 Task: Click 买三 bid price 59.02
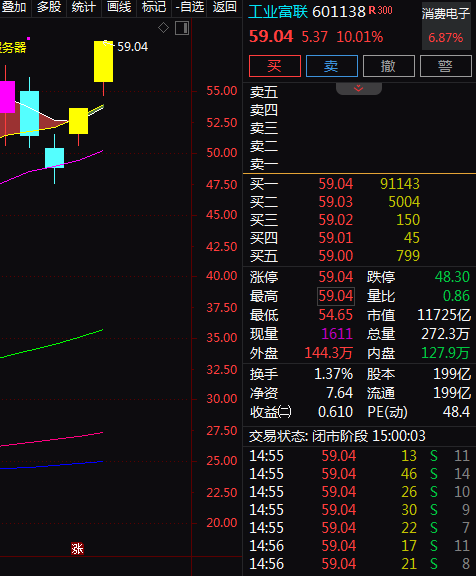click(x=335, y=220)
